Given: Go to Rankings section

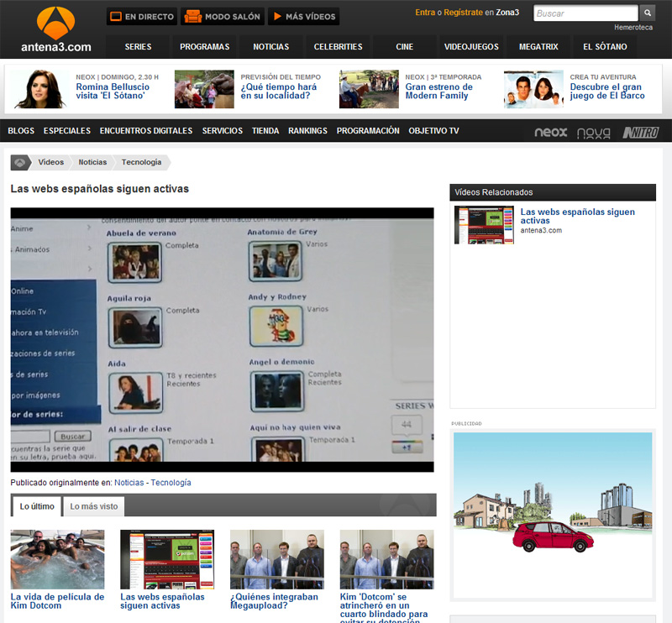Looking at the screenshot, I should coord(307,131).
